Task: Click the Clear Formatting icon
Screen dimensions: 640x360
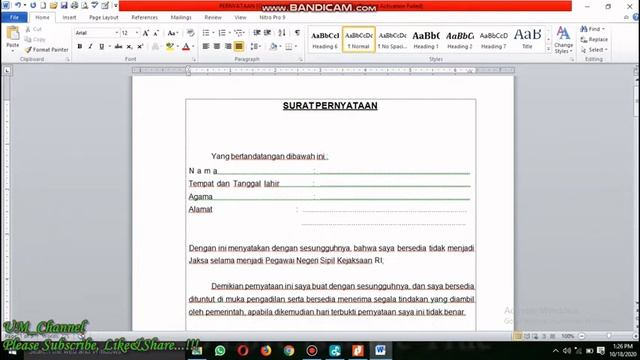Action: 190,33
